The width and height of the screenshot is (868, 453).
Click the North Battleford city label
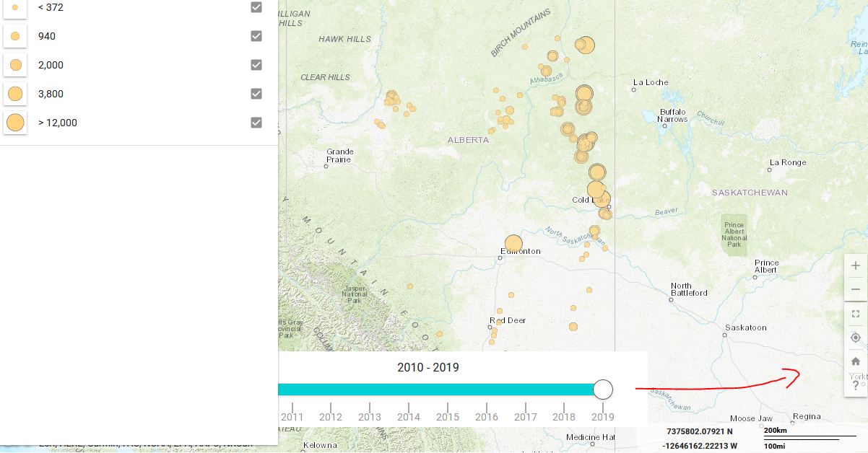point(689,290)
